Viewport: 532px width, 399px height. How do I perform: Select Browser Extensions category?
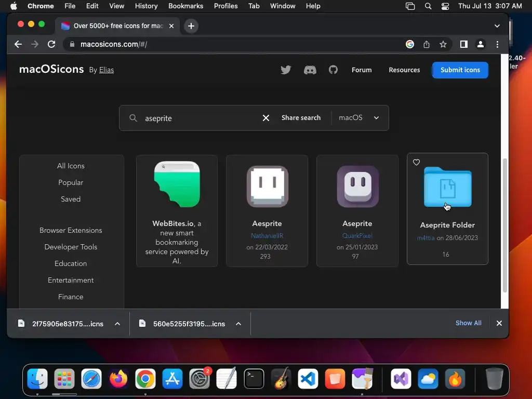[x=71, y=230]
